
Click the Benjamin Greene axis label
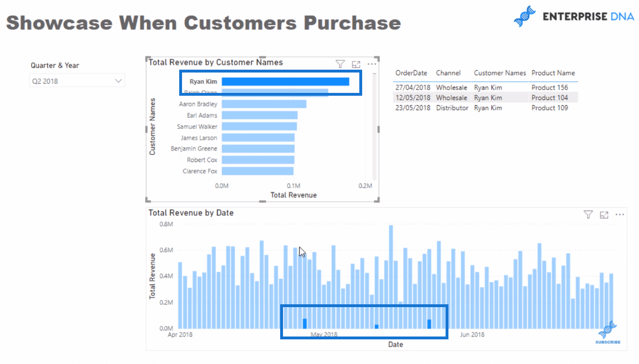click(194, 149)
